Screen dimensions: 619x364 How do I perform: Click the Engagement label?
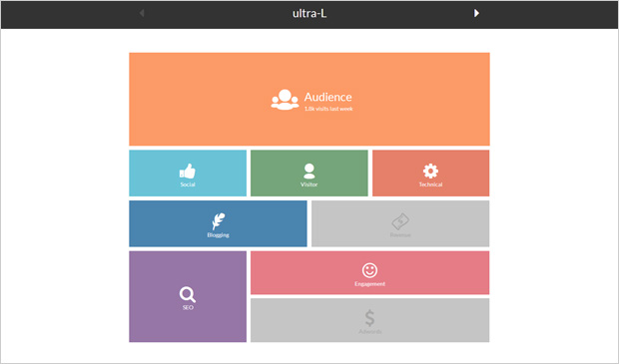[369, 284]
